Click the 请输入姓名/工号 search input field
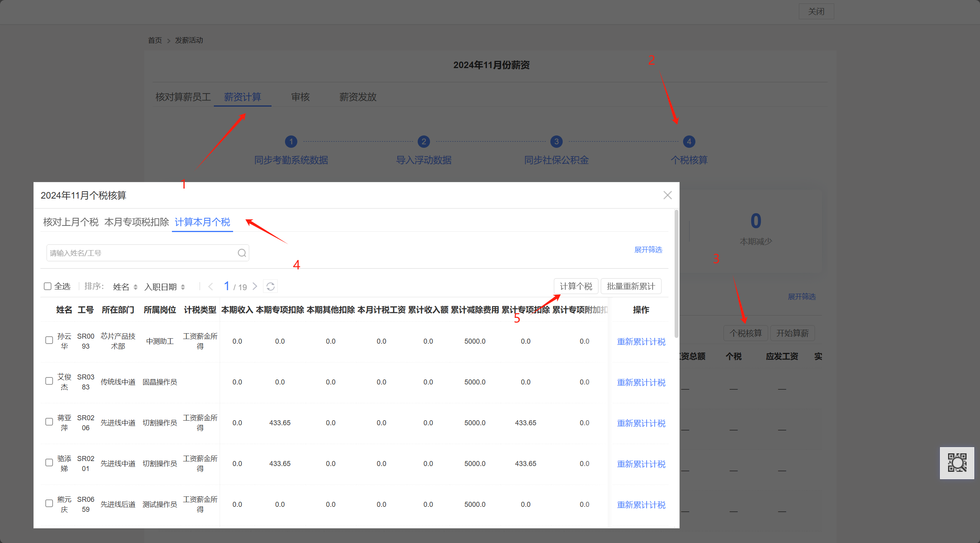This screenshot has height=543, width=980. 142,253
